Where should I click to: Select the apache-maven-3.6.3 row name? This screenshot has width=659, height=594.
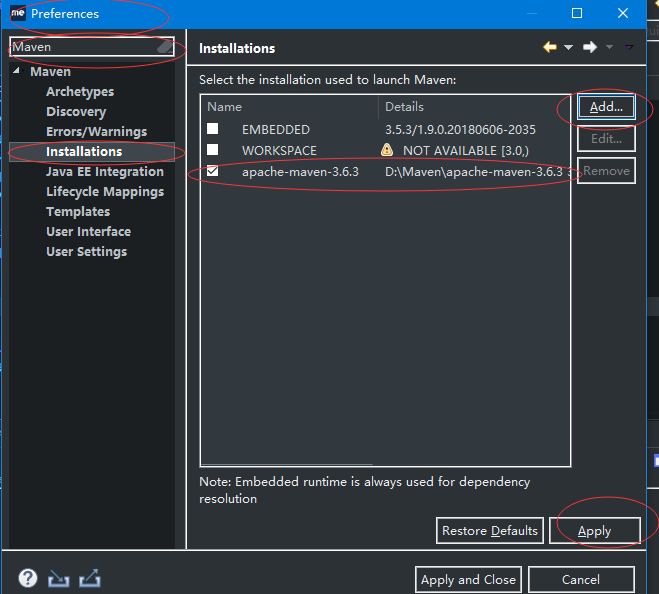[300, 172]
